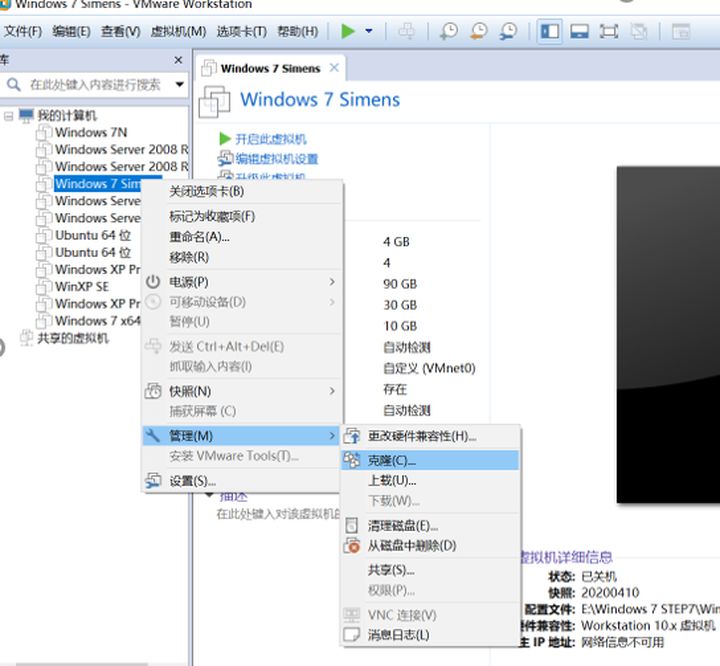
Task: Click the 90 GB disk value
Action: tap(400, 284)
